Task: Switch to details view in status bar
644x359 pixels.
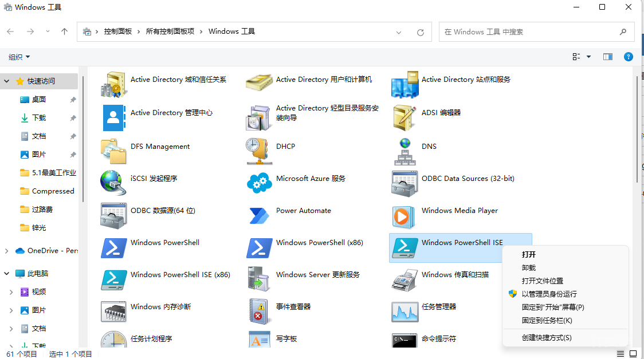Action: click(621, 354)
